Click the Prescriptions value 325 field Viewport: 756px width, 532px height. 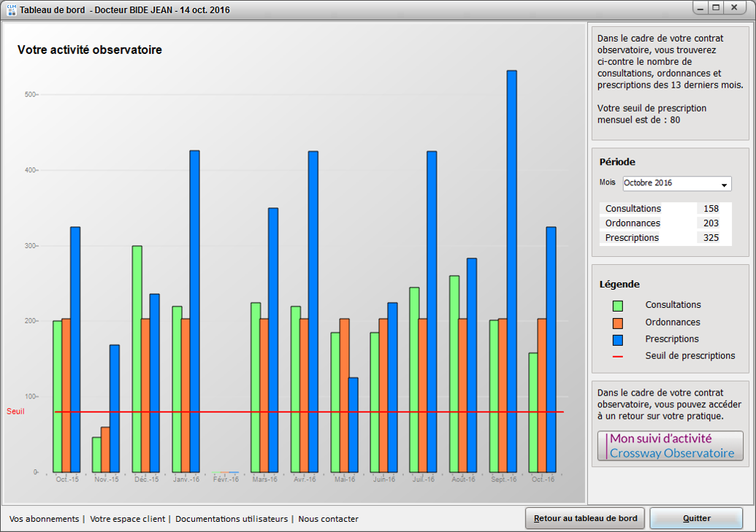710,238
